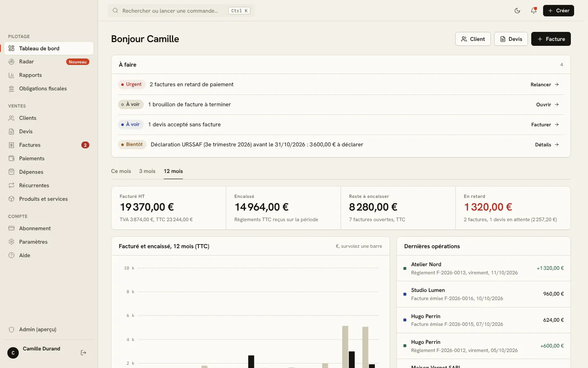The width and height of the screenshot is (588, 368).
Task: Click the Reste à encaisser 8 280,00 € card
Action: (x=398, y=208)
